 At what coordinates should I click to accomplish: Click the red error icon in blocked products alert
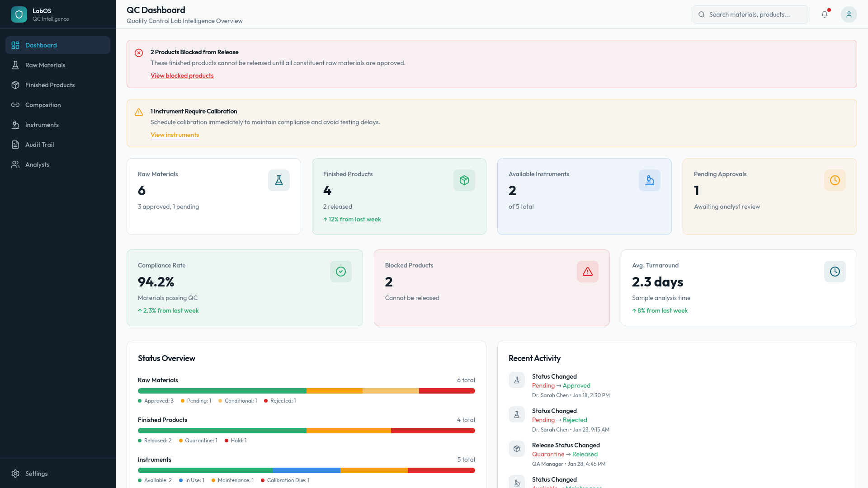tap(139, 53)
